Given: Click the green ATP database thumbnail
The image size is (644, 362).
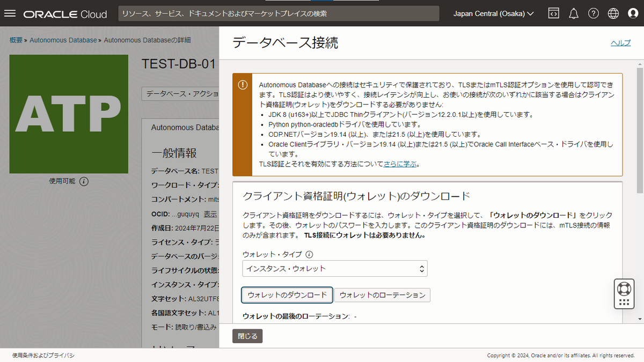Looking at the screenshot, I should click(x=69, y=114).
